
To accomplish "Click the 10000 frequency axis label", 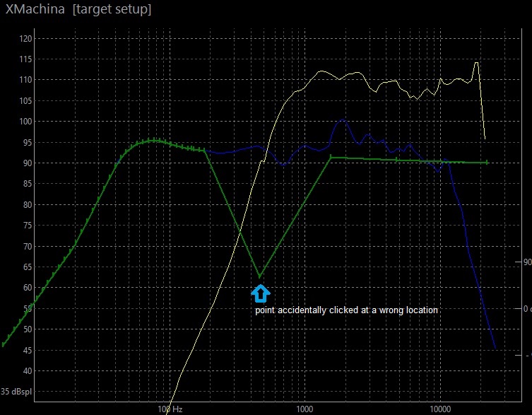I will pyautogui.click(x=440, y=409).
